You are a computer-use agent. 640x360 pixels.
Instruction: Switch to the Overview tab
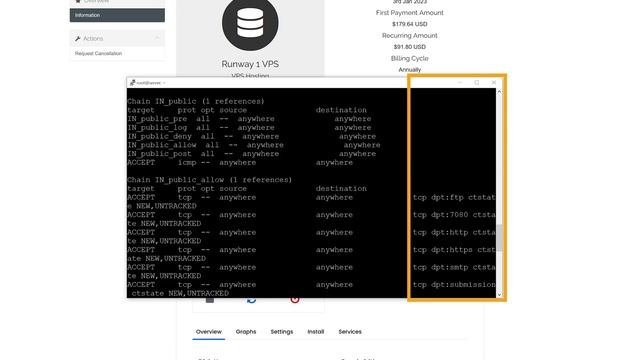point(209,332)
